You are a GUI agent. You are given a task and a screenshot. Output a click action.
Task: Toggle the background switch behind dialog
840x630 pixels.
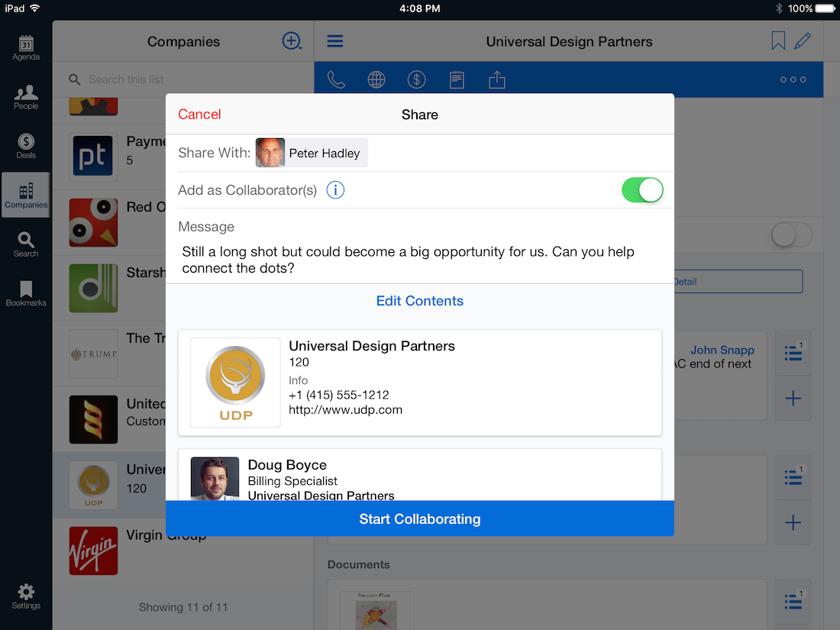[791, 234]
